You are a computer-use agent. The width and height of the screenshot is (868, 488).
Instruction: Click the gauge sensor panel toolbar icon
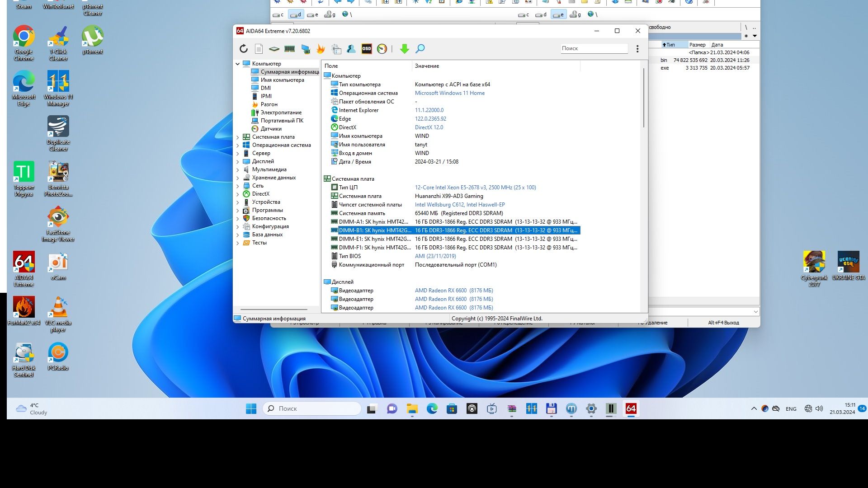pyautogui.click(x=382, y=49)
